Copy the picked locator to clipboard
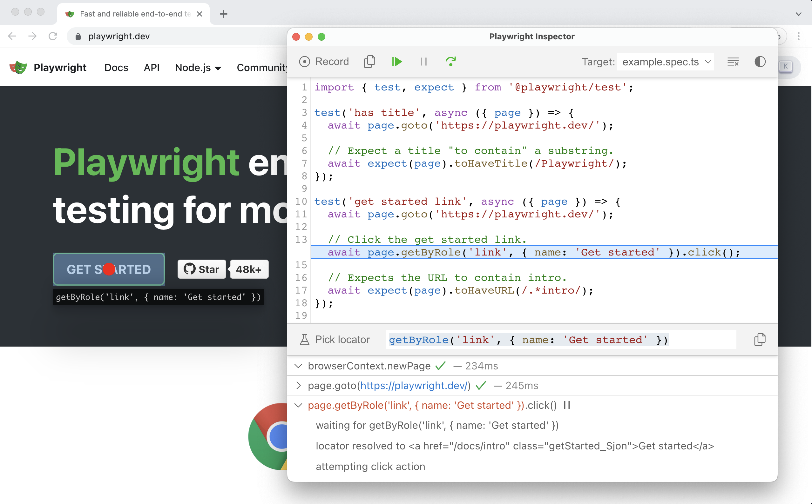Screen dimensions: 812x504 coord(760,340)
